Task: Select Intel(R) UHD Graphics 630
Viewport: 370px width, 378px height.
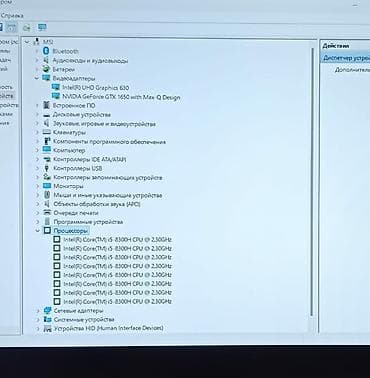Action: (x=95, y=88)
